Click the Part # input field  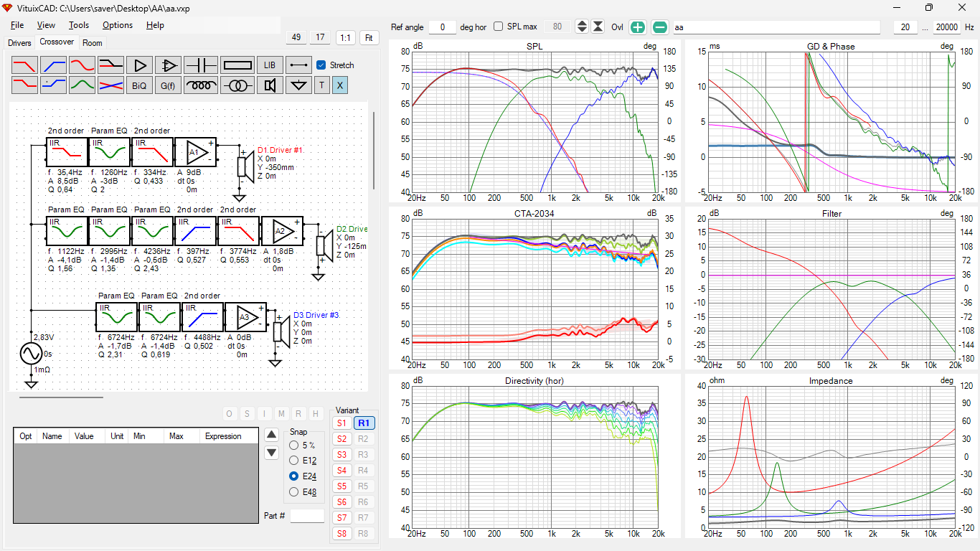click(307, 516)
